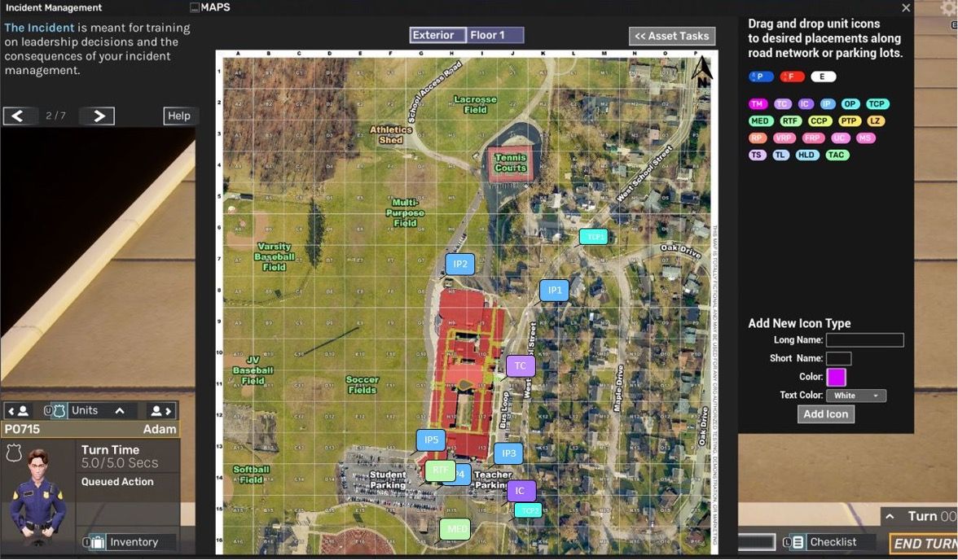The image size is (958, 560).
Task: Select the TCP icon in palette
Action: (x=877, y=104)
